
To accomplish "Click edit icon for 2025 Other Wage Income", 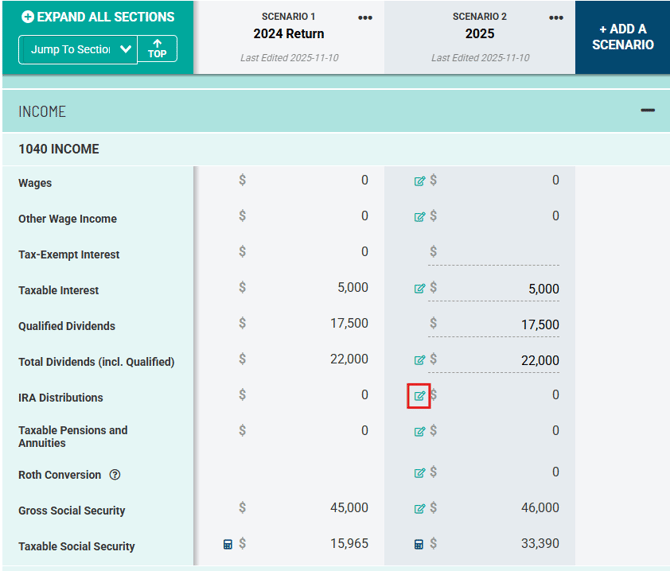I will pyautogui.click(x=420, y=217).
